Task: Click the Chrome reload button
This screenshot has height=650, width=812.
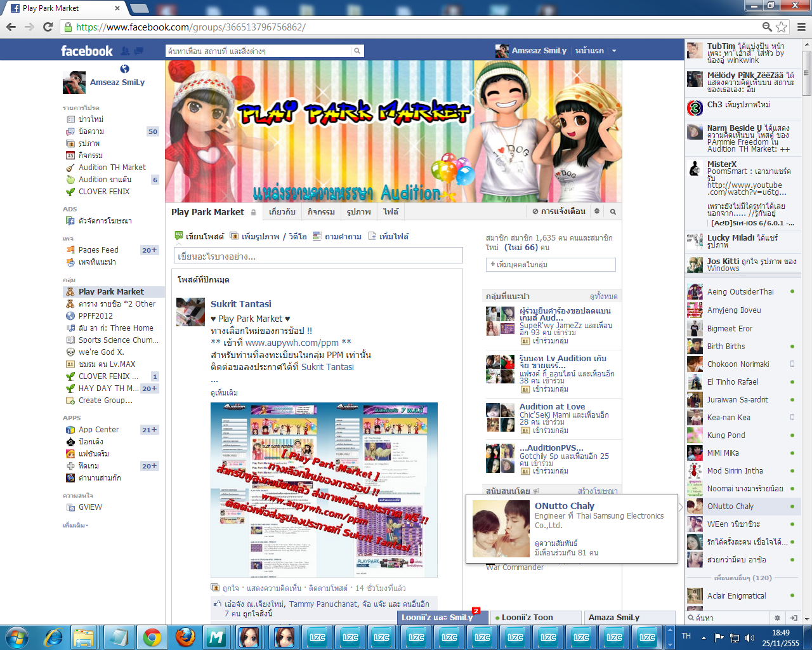Action: click(48, 27)
